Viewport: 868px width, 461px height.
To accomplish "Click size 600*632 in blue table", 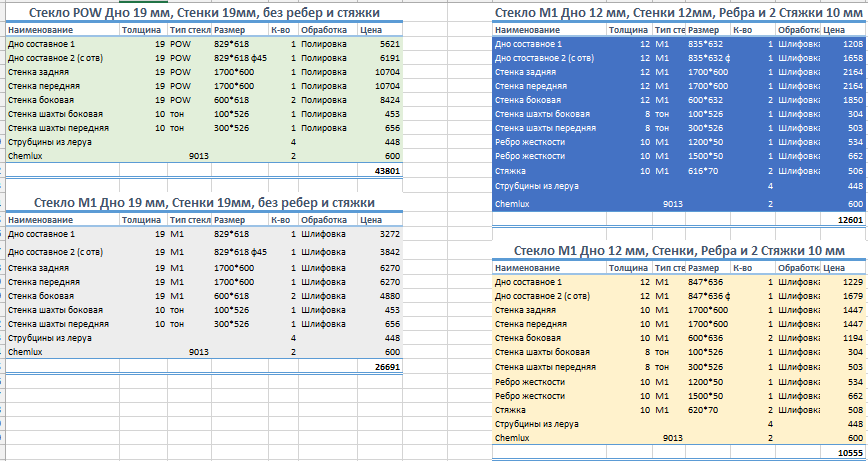I will [x=705, y=100].
